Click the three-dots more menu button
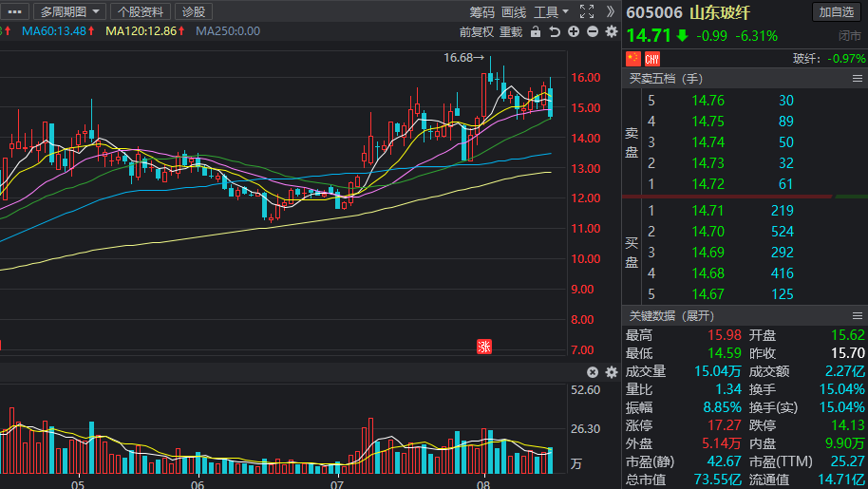868x489 pixels. (x=15, y=11)
